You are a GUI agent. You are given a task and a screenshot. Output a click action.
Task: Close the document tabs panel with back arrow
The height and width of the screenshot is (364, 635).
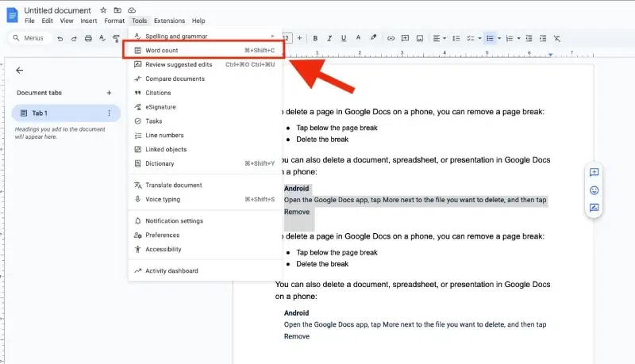click(19, 71)
